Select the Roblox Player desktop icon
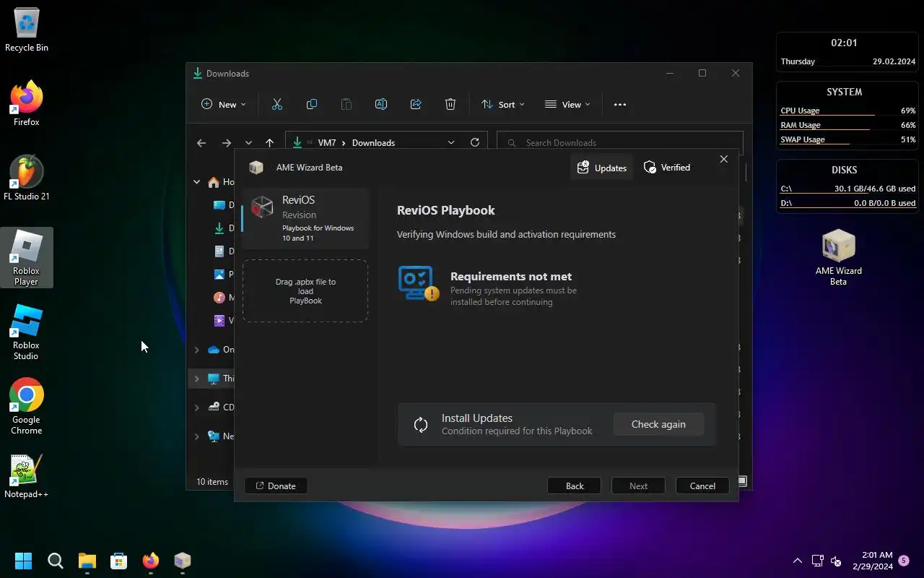Image resolution: width=924 pixels, height=578 pixels. (x=27, y=257)
